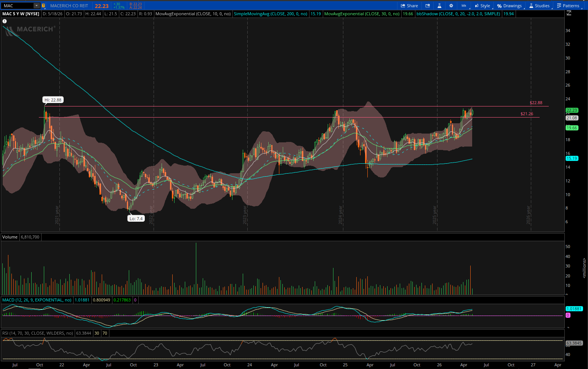The width and height of the screenshot is (588, 369).
Task: Click the A: 22.24 ask quote
Action: (x=136, y=8)
